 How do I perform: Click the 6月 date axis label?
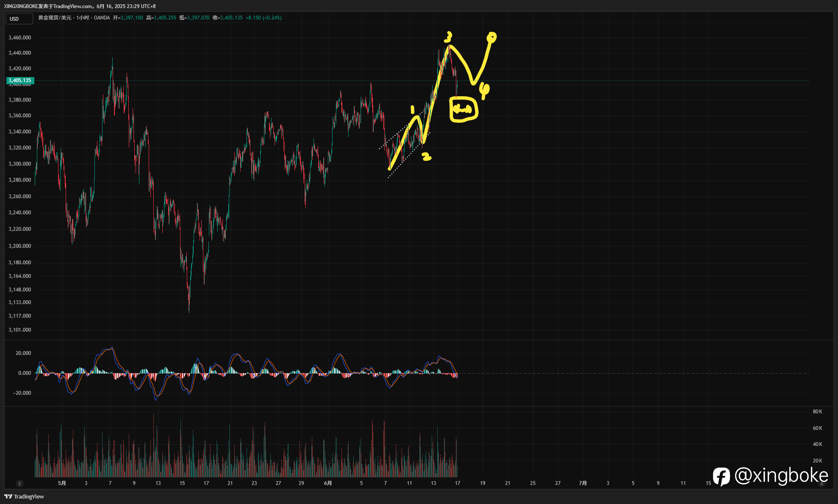click(x=328, y=483)
